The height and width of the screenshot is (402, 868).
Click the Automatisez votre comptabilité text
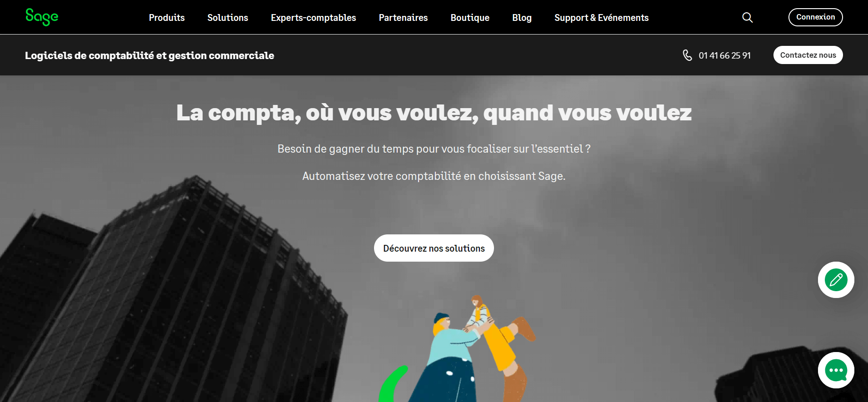pyautogui.click(x=434, y=176)
